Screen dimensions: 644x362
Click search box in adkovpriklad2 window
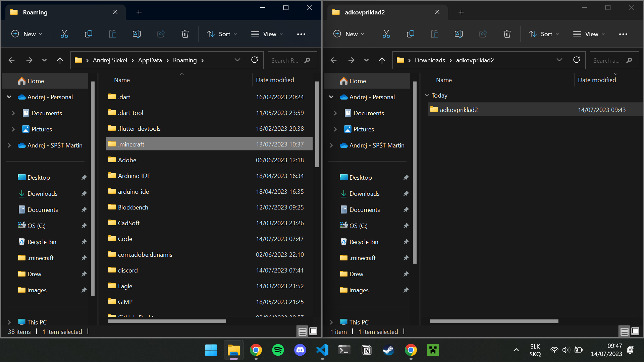tap(614, 60)
